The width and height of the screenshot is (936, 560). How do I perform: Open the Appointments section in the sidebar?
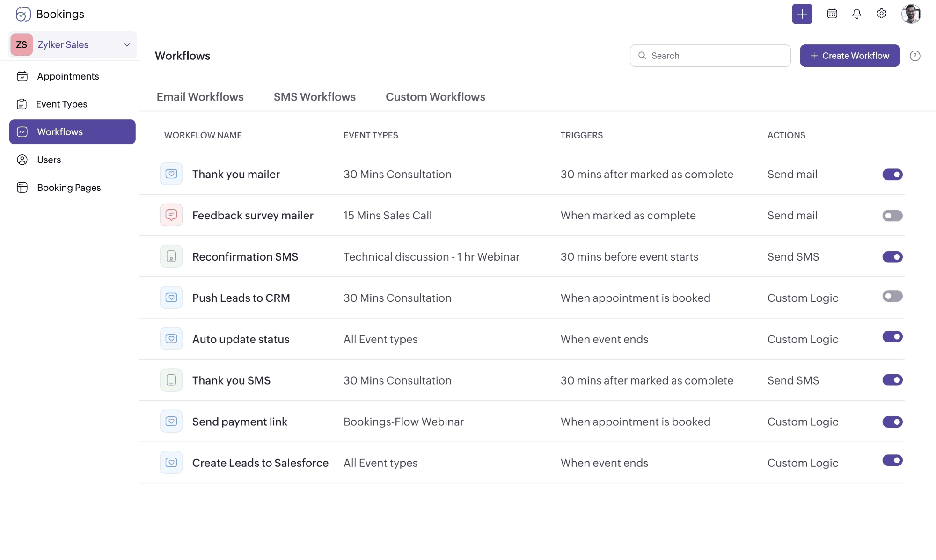pyautogui.click(x=67, y=76)
